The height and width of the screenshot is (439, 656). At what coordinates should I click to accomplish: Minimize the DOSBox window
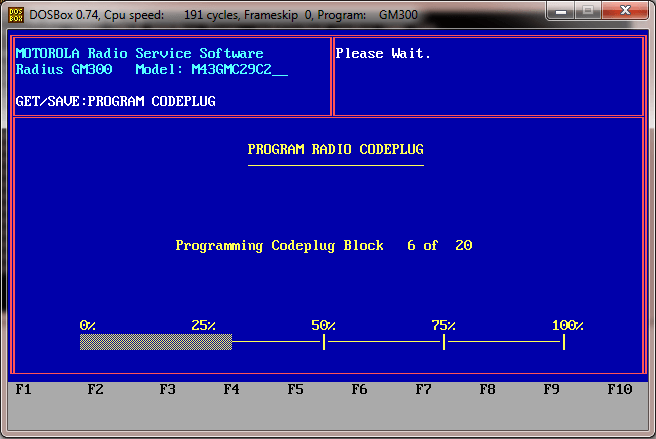(x=565, y=10)
